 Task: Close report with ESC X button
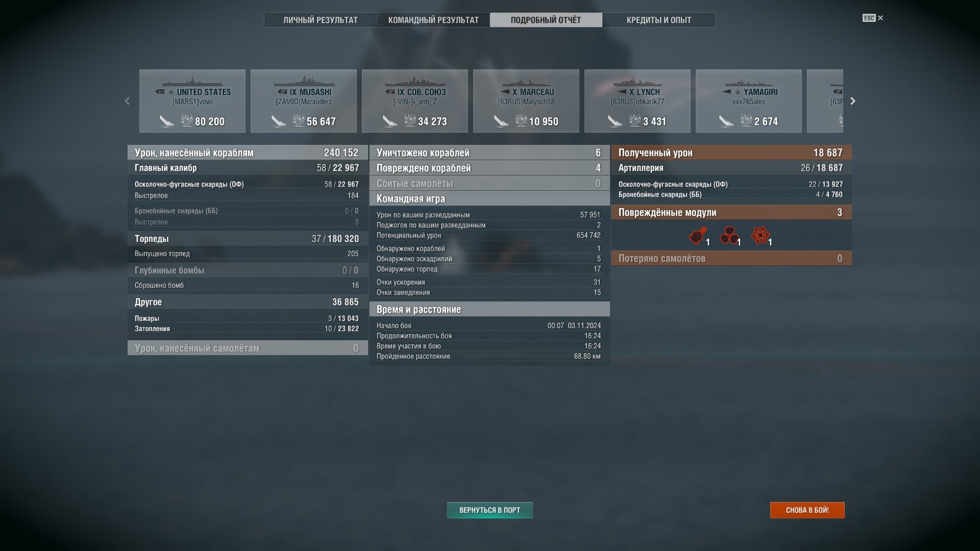[x=873, y=18]
